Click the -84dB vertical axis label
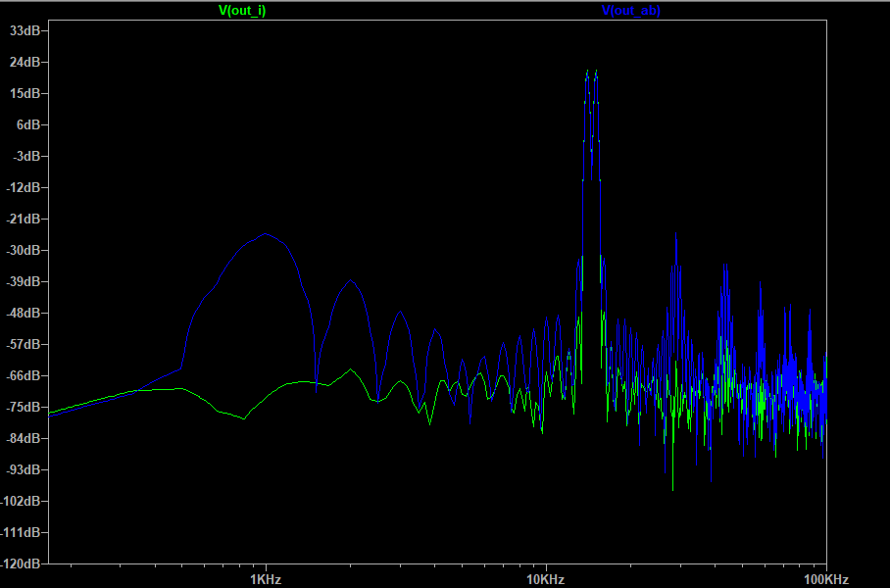Screen dimensions: 890x588 tap(24, 439)
